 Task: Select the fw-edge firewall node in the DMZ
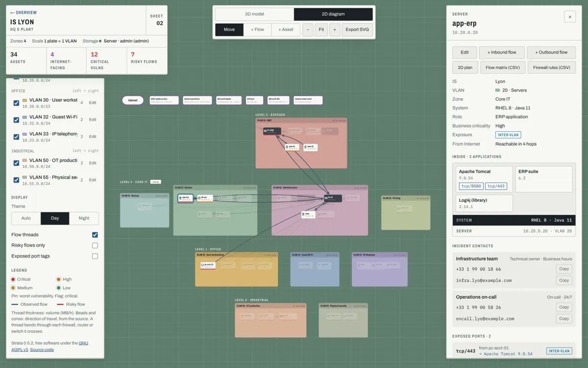[x=272, y=131]
